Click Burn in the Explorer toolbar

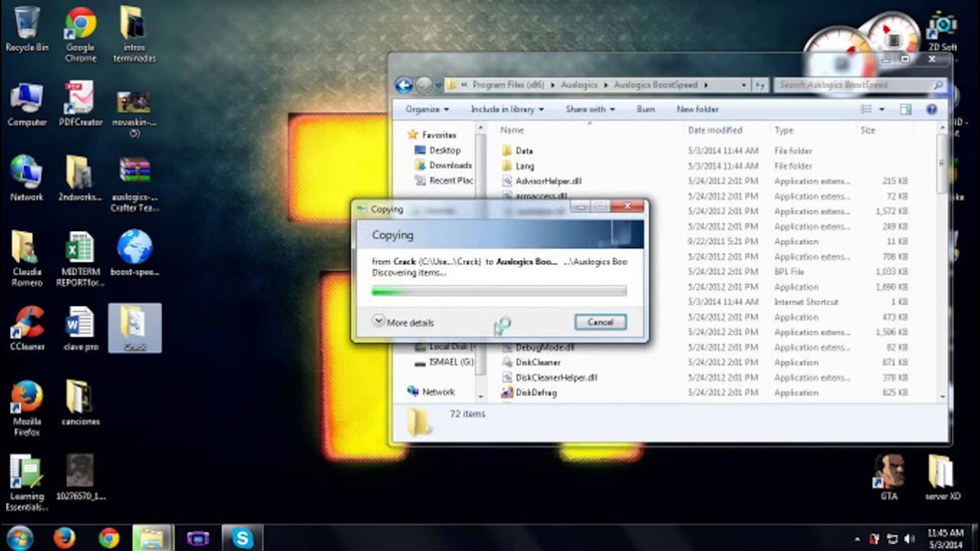point(645,109)
